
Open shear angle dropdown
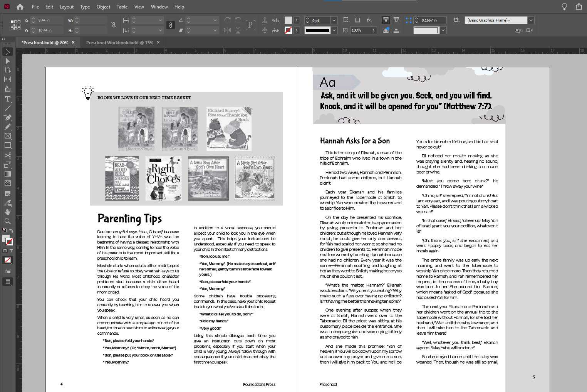point(215,30)
